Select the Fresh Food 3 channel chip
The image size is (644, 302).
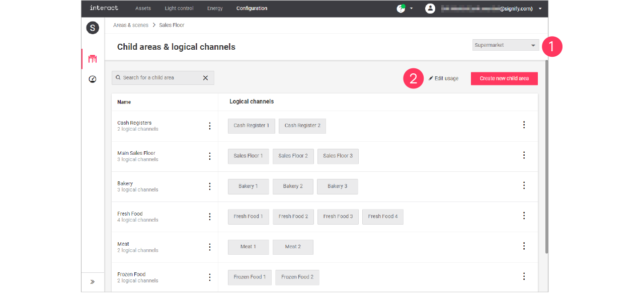click(338, 217)
